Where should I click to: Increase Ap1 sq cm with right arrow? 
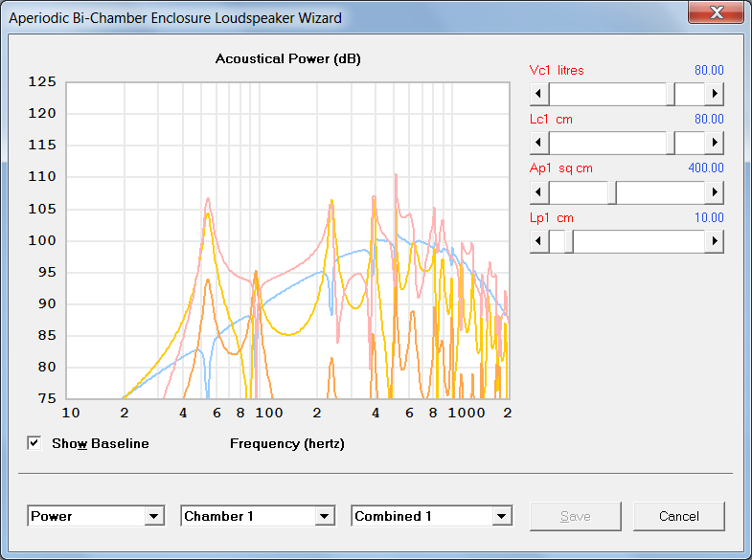pos(714,192)
